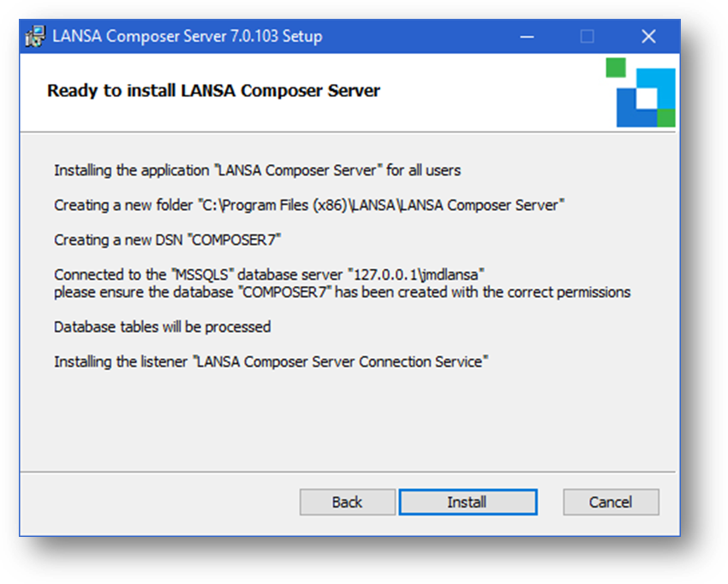Click the "Creating a new folder" path line

(309, 205)
